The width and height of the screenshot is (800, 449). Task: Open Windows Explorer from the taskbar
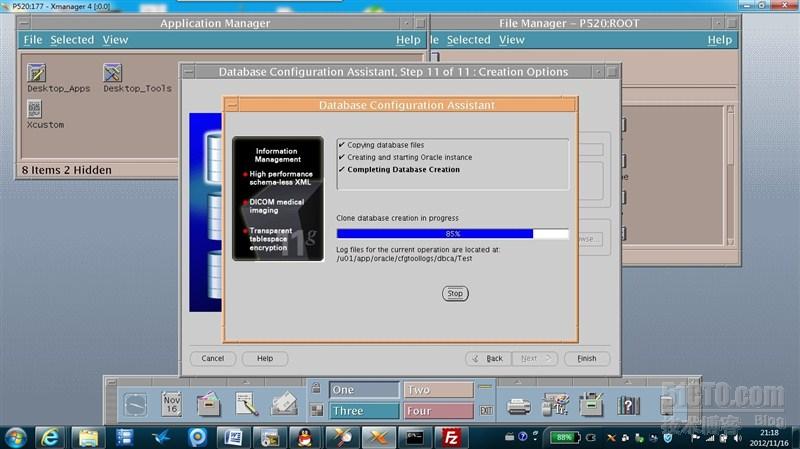[x=88, y=438]
